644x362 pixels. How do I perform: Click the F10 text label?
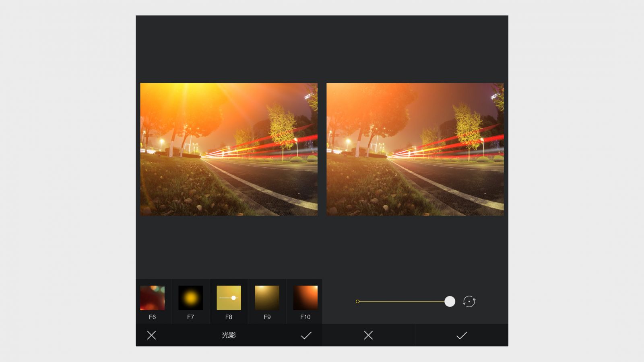coord(305,317)
